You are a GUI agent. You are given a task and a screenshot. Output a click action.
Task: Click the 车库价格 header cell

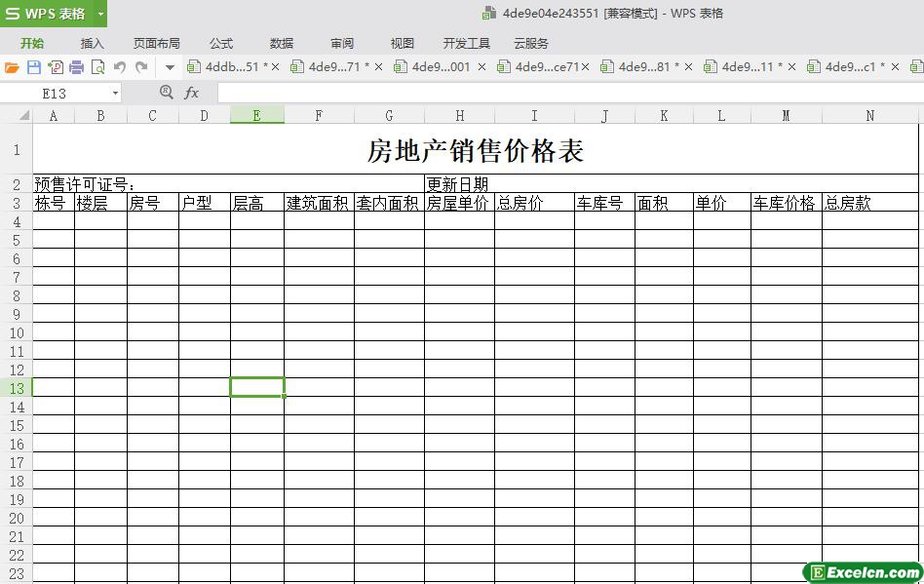pos(787,203)
